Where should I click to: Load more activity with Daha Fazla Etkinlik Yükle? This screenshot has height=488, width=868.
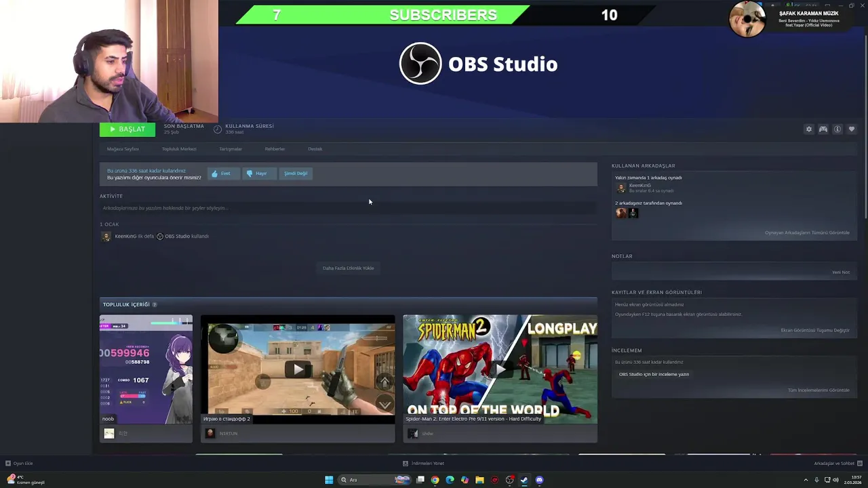coord(348,268)
